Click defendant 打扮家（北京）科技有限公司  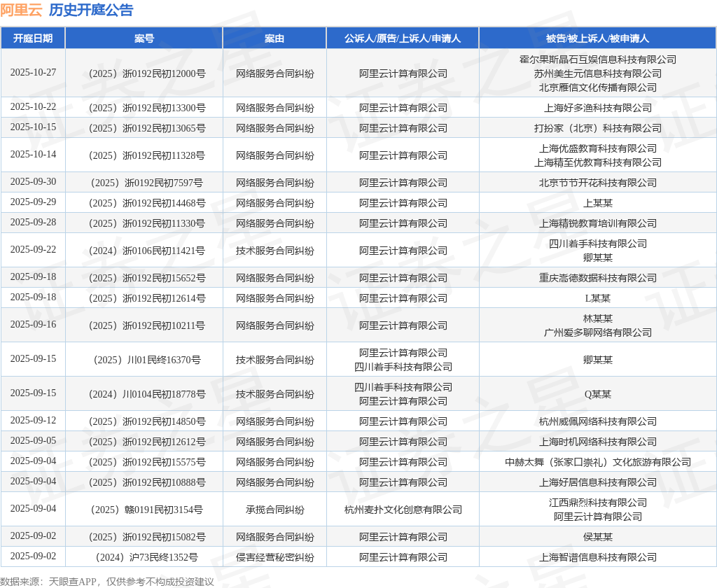[598, 128]
